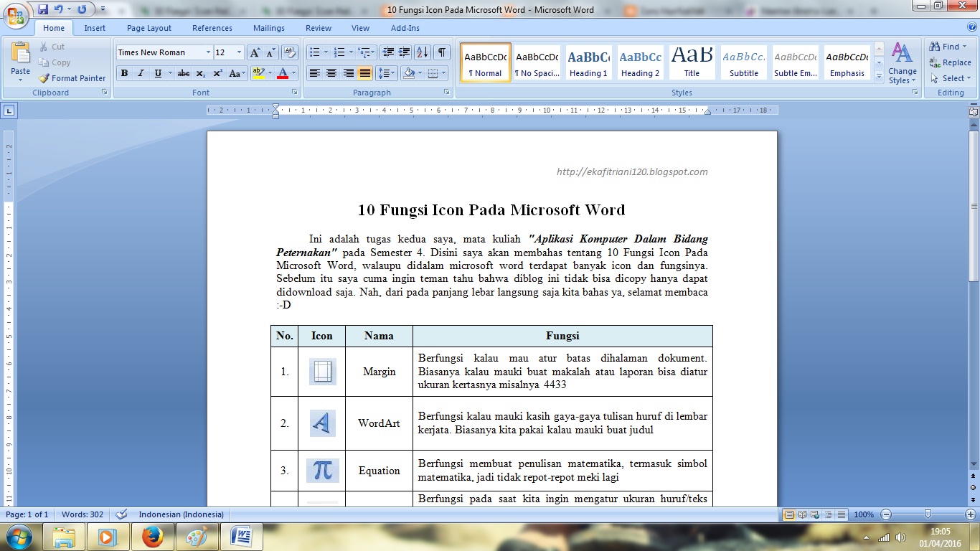Open the View tab

[x=360, y=28]
